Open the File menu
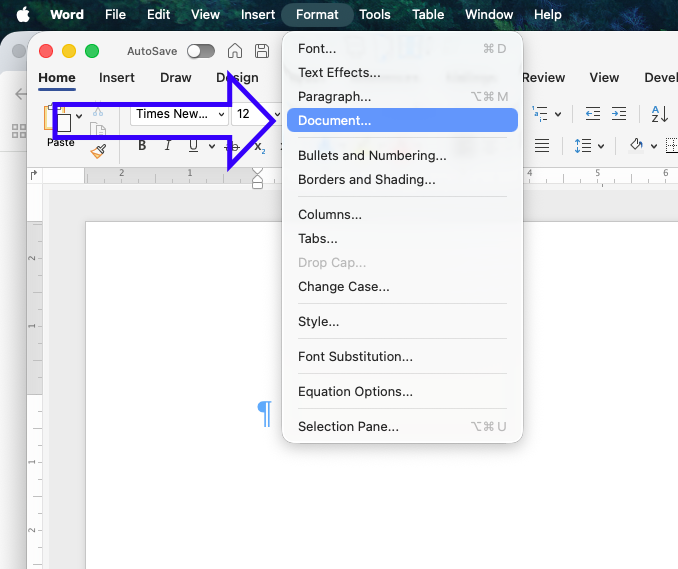 point(115,14)
